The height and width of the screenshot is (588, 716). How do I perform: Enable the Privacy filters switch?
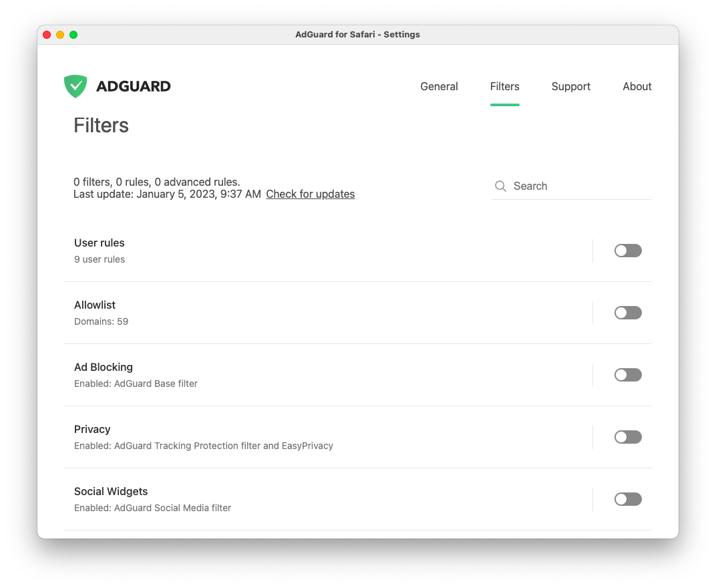point(628,437)
